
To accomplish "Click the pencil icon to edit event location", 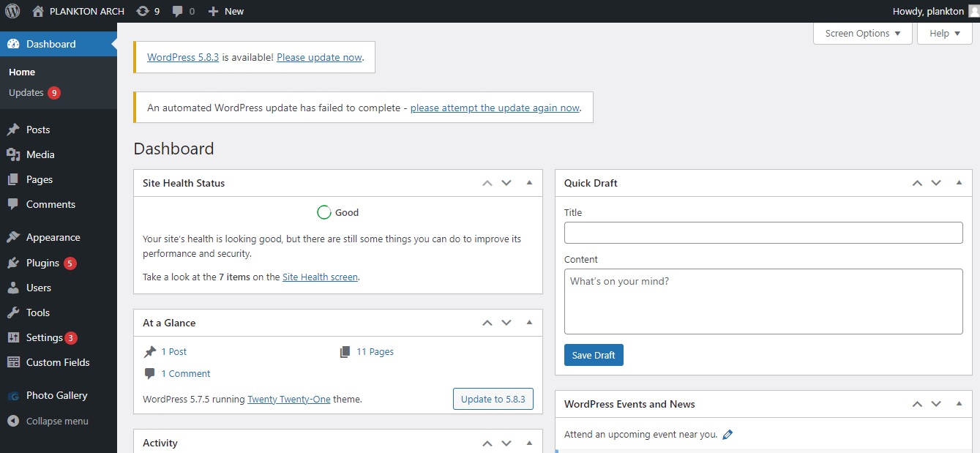I will pos(727,434).
